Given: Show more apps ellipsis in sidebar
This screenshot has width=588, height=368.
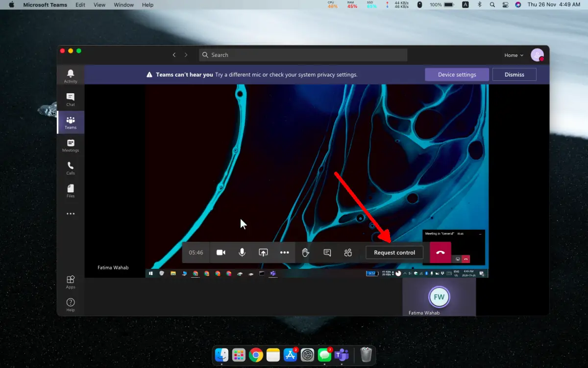Looking at the screenshot, I should 71,214.
